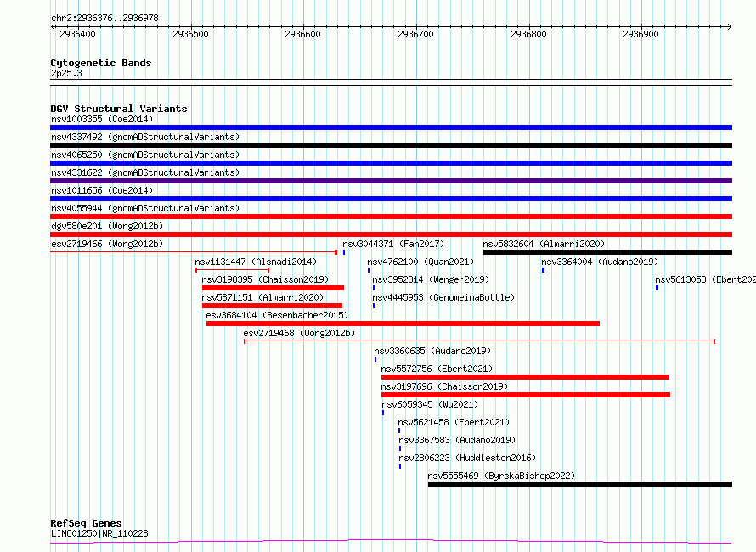756x552 pixels.
Task: Click the blue marker under nsv4445953
Action: [x=374, y=306]
